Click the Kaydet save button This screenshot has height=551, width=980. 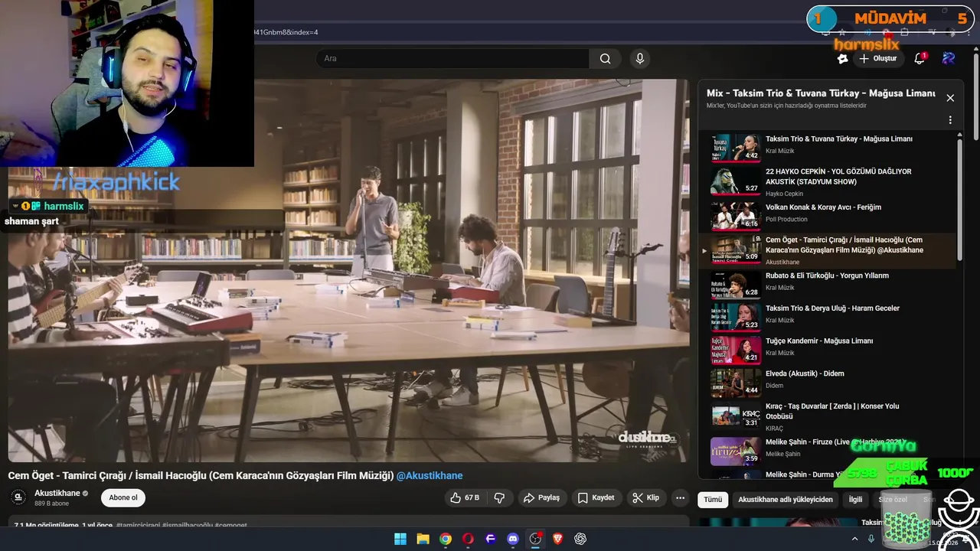[x=596, y=497]
